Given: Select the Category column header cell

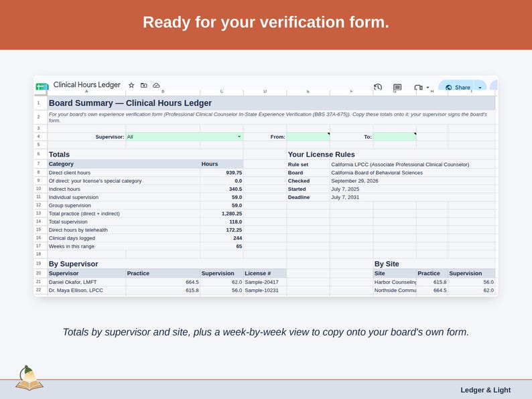Looking at the screenshot, I should pos(124,164).
